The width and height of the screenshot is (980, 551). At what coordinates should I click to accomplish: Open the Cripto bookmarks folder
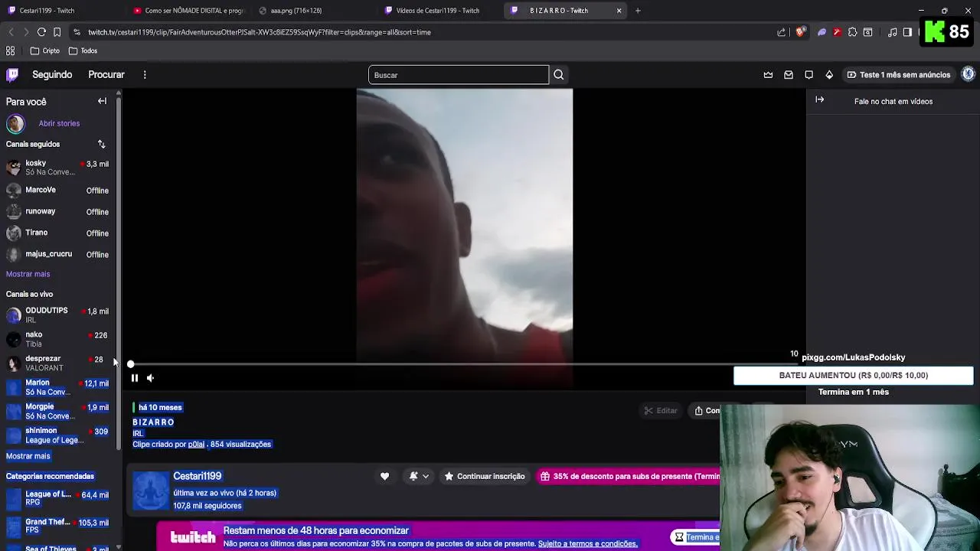tap(45, 51)
